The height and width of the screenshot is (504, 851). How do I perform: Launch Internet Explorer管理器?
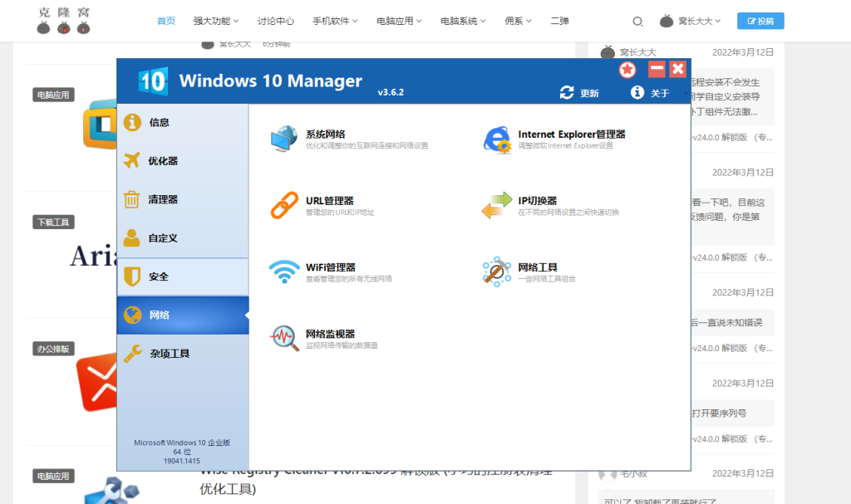click(554, 139)
